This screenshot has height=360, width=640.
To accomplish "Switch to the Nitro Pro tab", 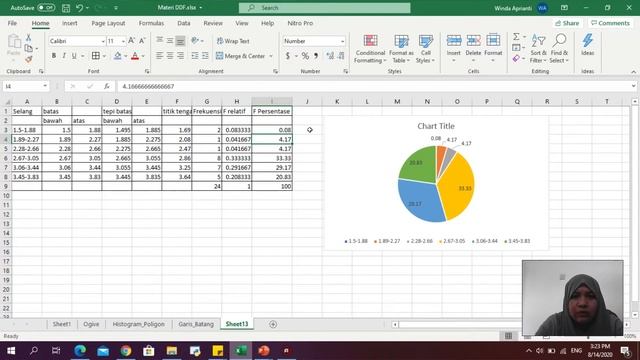I will tap(300, 23).
